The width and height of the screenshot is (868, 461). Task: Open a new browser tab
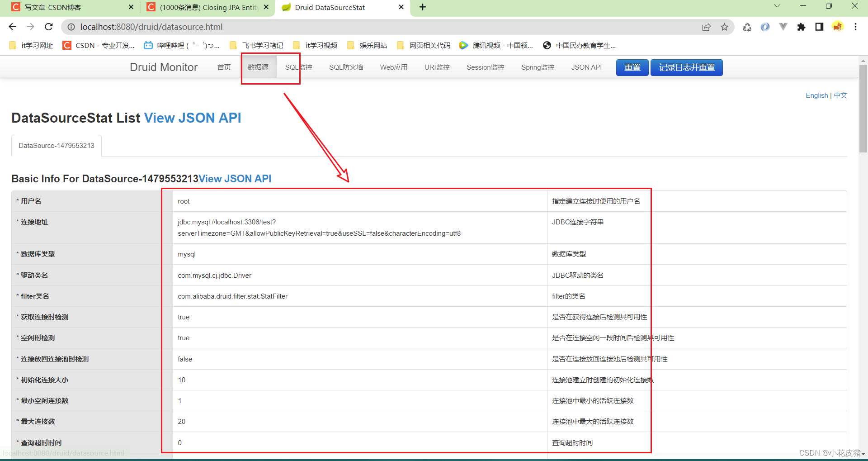click(x=423, y=7)
